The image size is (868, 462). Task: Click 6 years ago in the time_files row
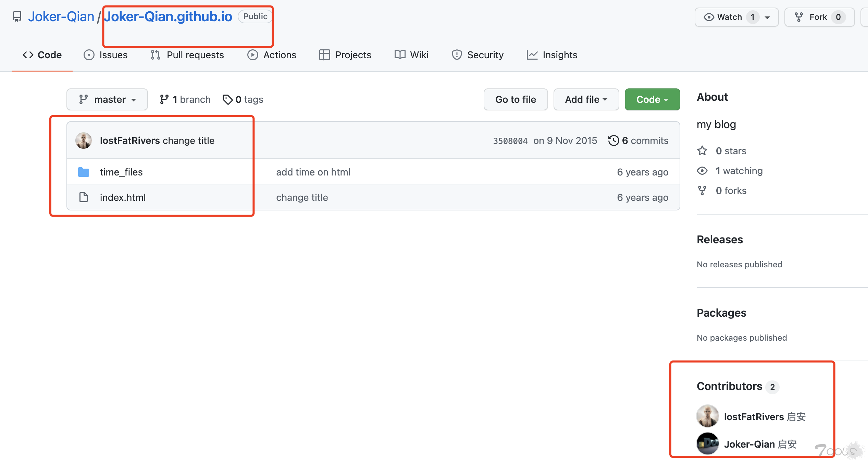tap(643, 172)
